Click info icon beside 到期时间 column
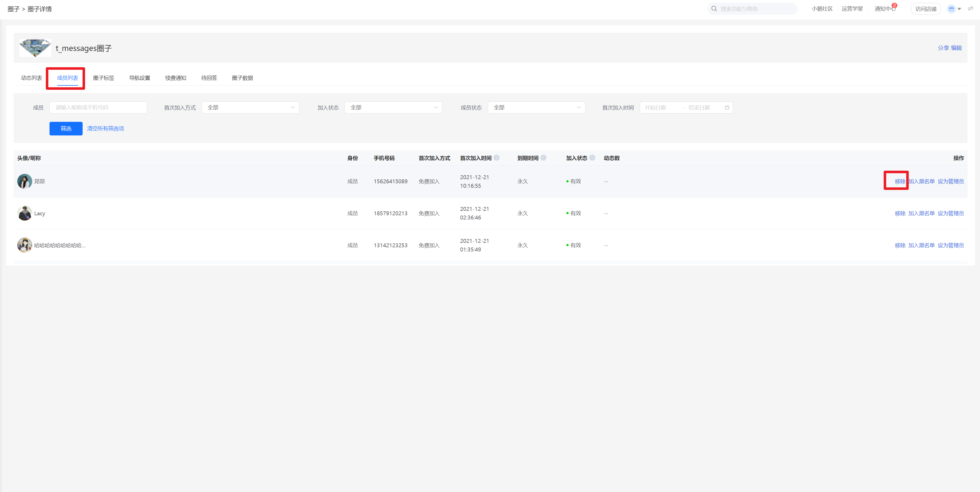This screenshot has width=980, height=492. (x=543, y=157)
